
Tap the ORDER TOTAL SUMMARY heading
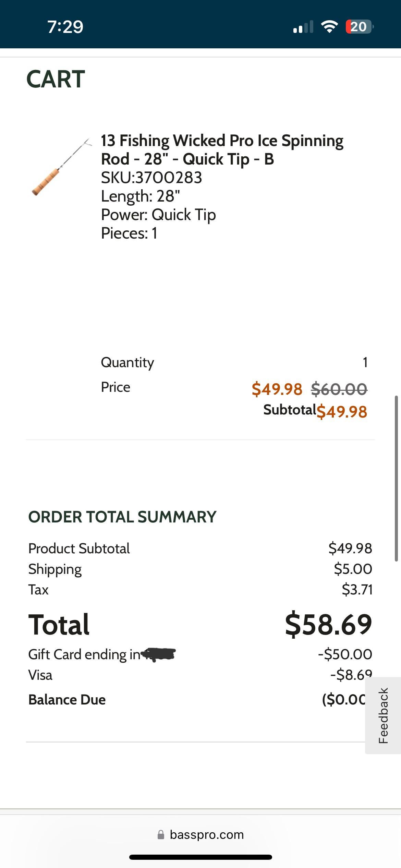point(122,517)
